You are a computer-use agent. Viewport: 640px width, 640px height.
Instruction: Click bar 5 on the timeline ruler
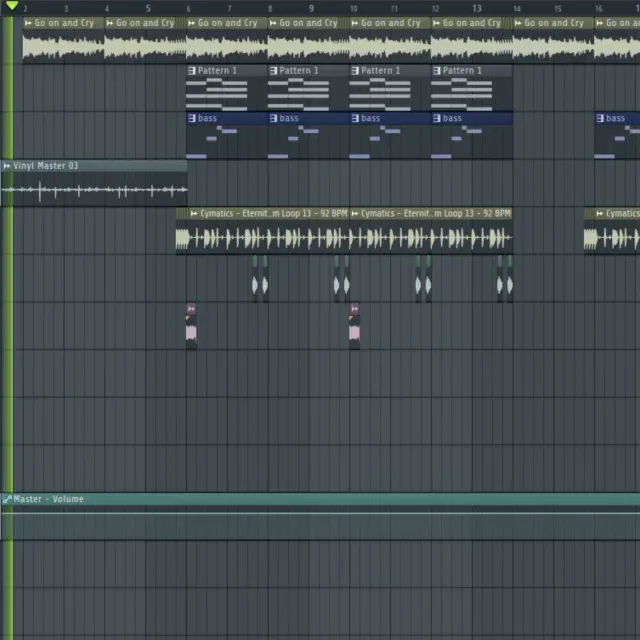pyautogui.click(x=148, y=9)
